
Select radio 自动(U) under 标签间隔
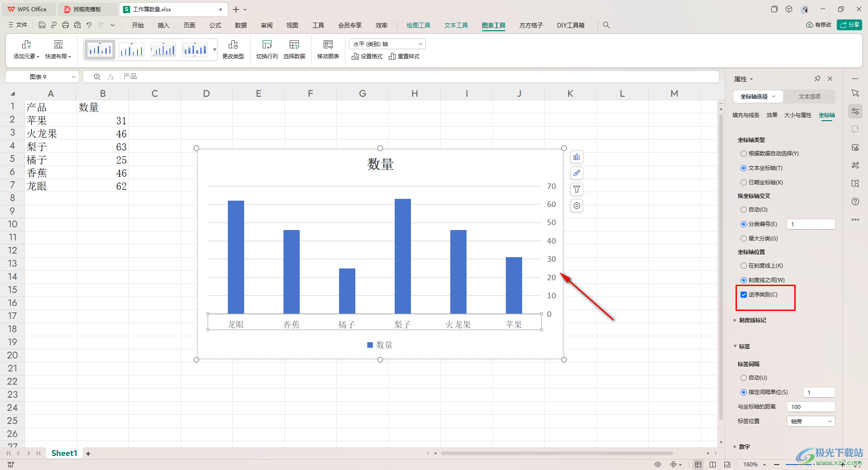click(743, 378)
